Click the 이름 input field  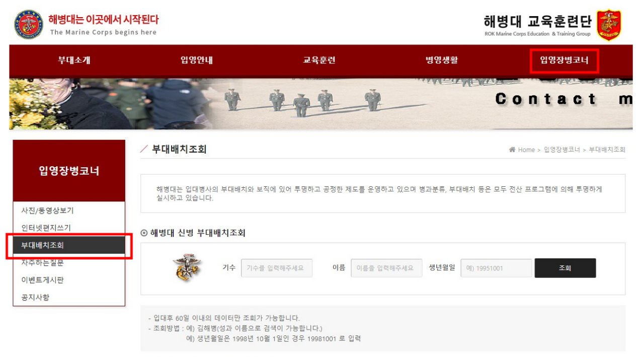click(386, 268)
